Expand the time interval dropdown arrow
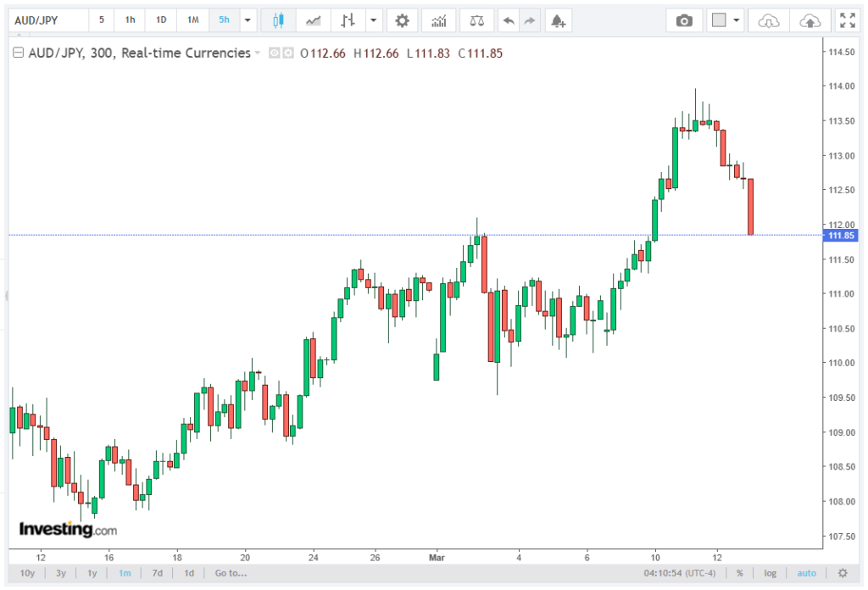The height and width of the screenshot is (590, 868). coord(248,19)
